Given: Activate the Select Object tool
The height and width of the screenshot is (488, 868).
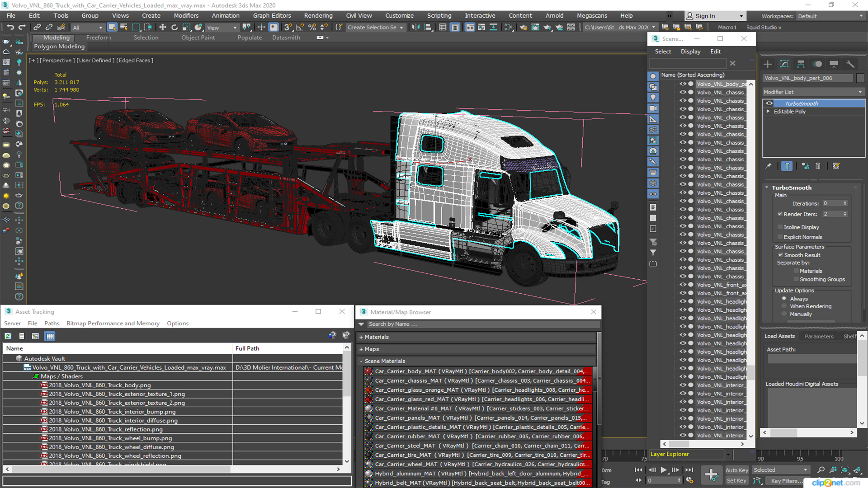Looking at the screenshot, I should (x=112, y=27).
